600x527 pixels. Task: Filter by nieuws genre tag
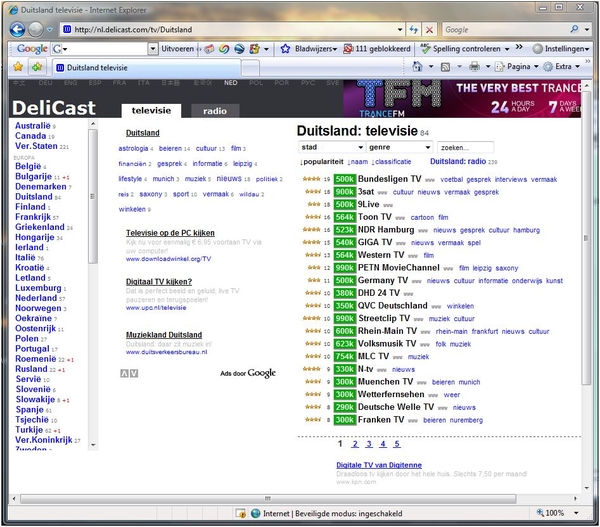pos(229,179)
